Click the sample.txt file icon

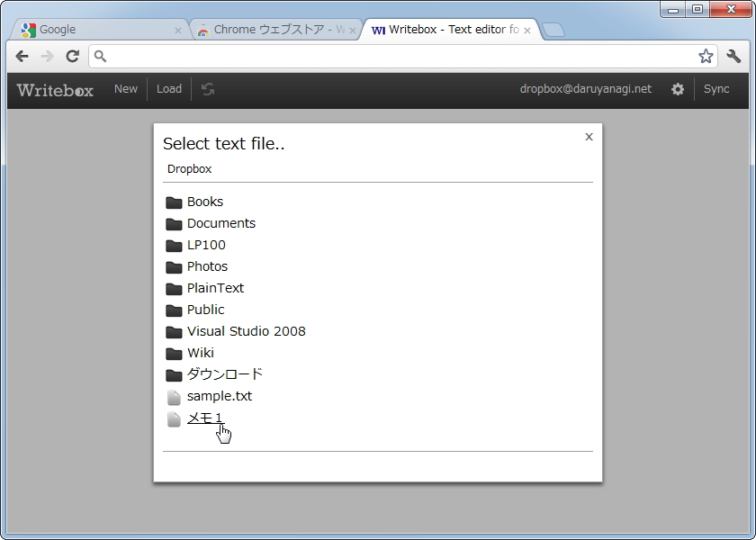point(174,397)
